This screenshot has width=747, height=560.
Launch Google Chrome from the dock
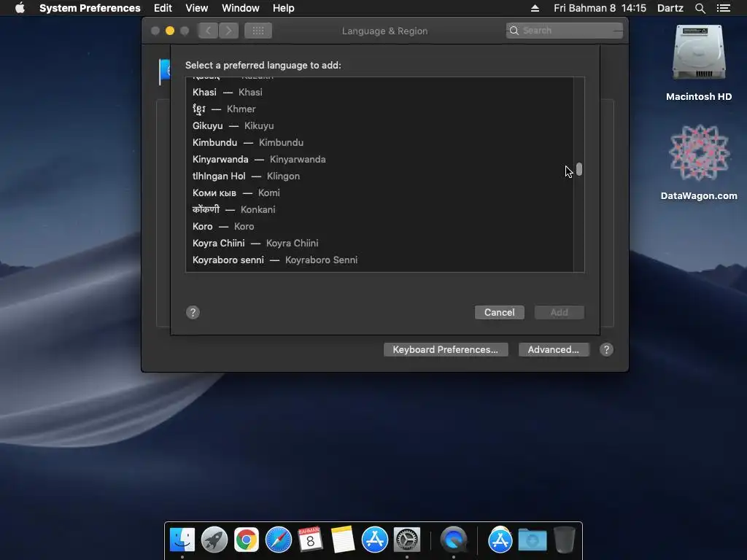pos(247,540)
